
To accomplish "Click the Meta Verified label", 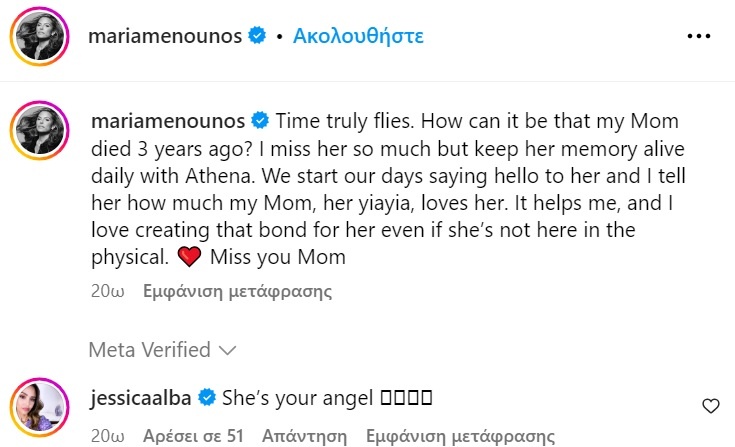I will coord(149,350).
